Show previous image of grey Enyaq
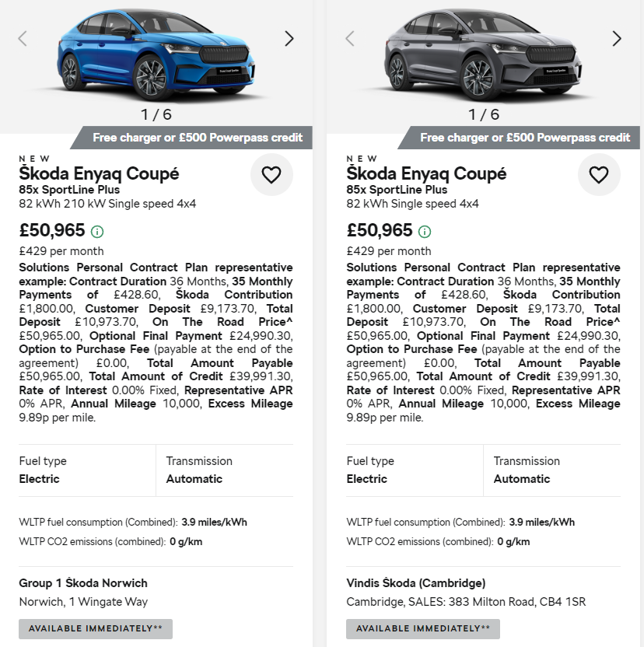This screenshot has height=647, width=644. click(350, 38)
